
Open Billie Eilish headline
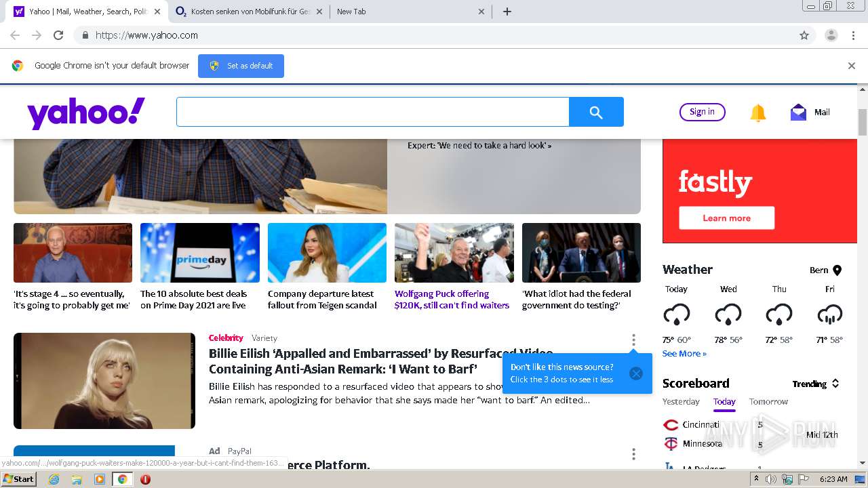[x=380, y=361]
